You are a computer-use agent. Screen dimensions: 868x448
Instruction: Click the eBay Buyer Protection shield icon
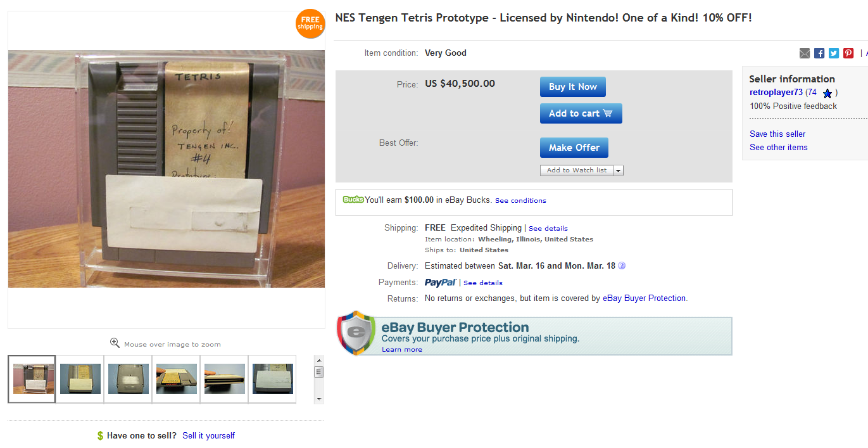pyautogui.click(x=356, y=333)
